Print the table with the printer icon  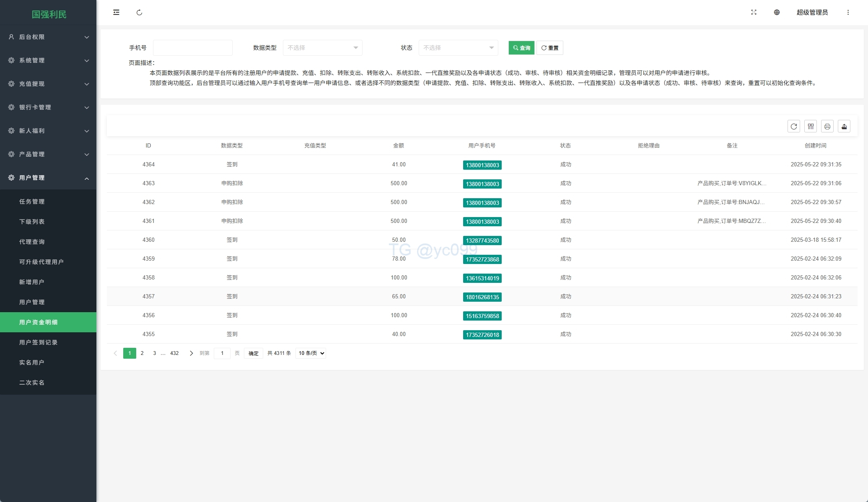827,127
